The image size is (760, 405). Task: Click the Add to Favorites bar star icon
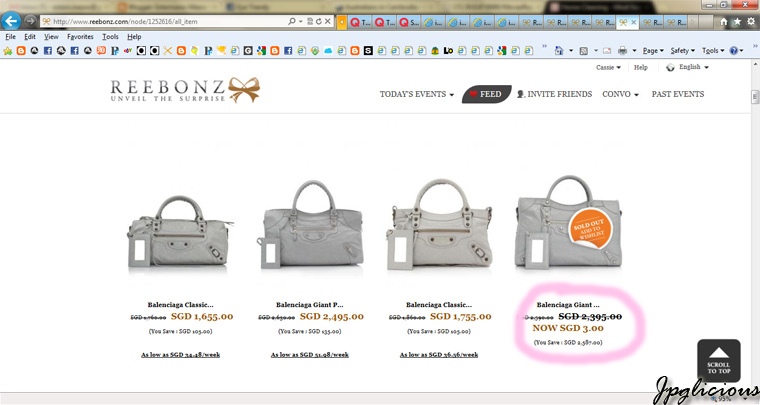8,51
